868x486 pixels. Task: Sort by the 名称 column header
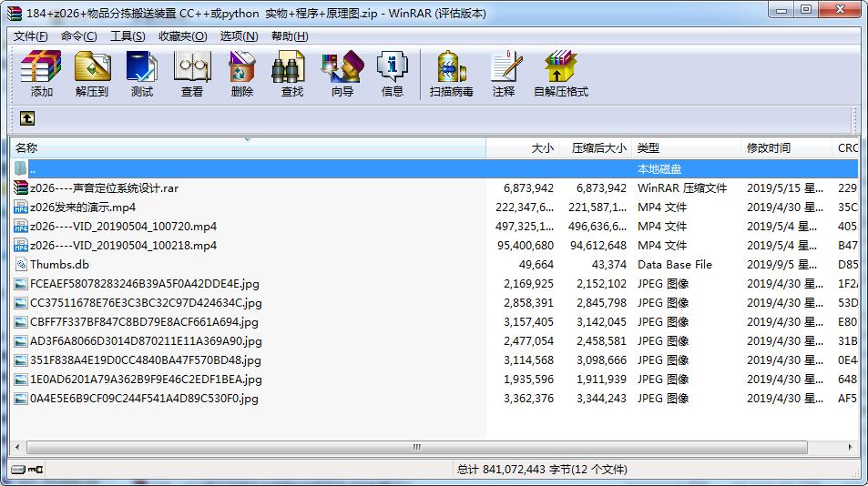tap(248, 147)
